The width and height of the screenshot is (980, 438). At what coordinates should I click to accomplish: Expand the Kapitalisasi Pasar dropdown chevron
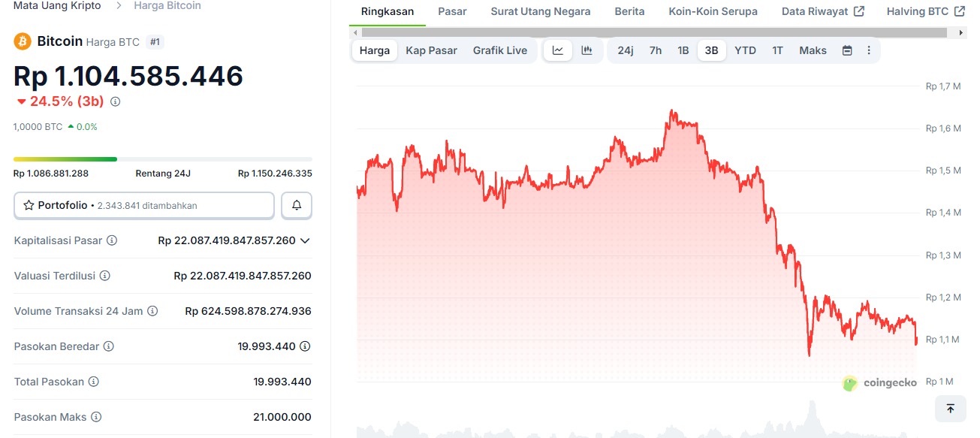point(305,240)
